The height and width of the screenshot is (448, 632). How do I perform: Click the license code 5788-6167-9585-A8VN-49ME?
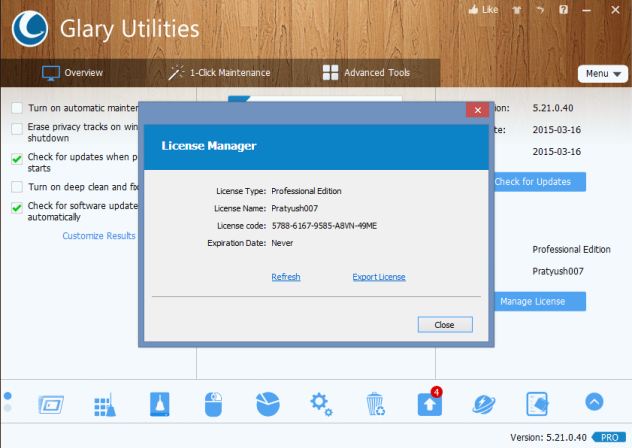324,226
